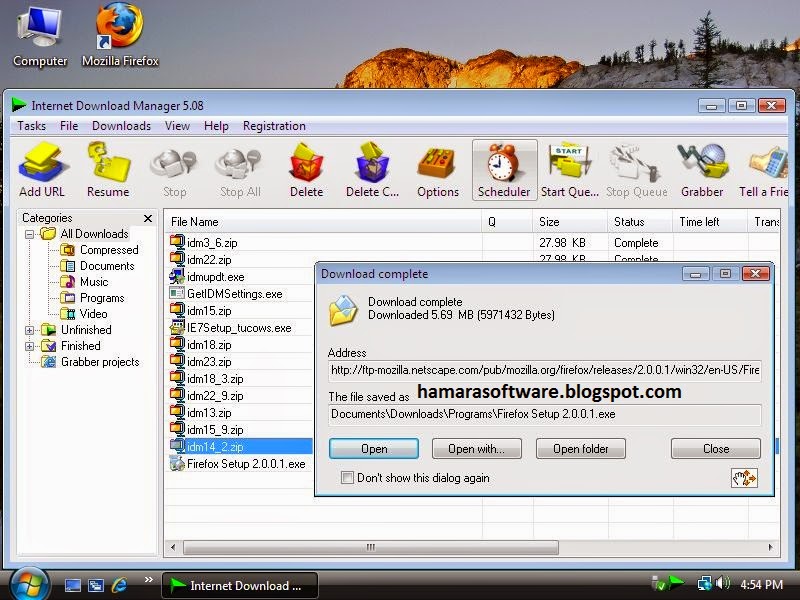Image resolution: width=800 pixels, height=600 pixels.
Task: Click the Tell a Friend toolbar icon
Action: tap(763, 170)
